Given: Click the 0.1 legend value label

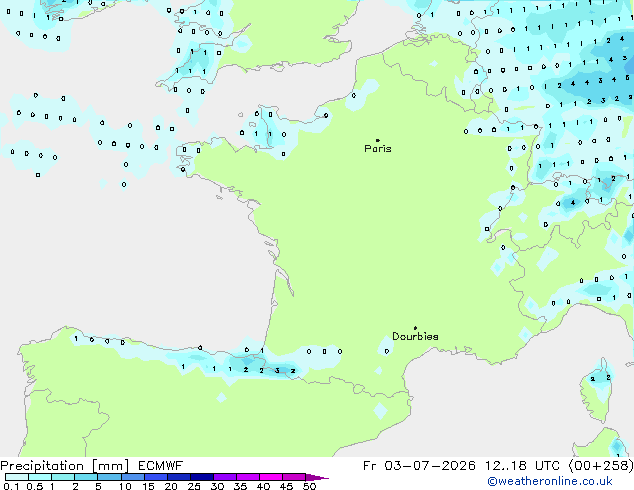Looking at the screenshot, I should 11,486.
